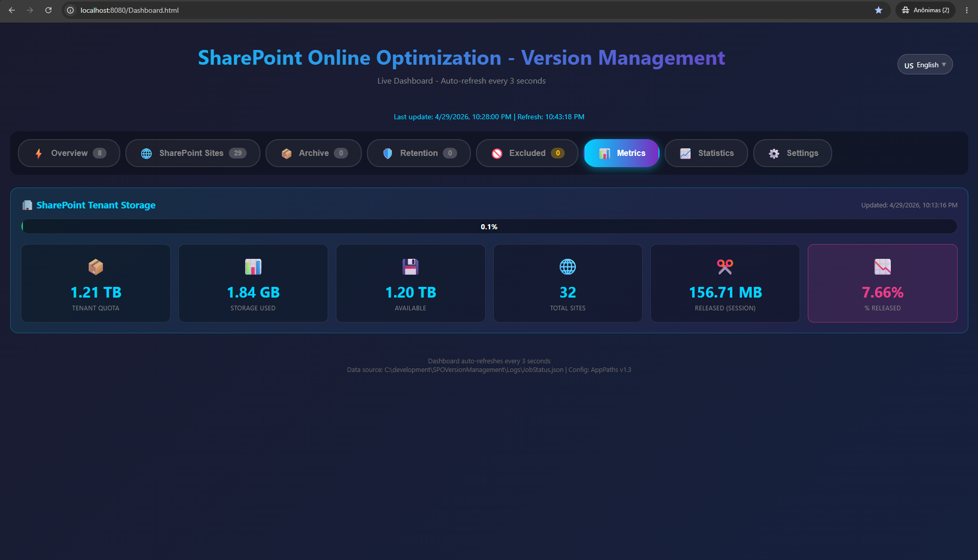Go forward in browser history

click(x=30, y=10)
